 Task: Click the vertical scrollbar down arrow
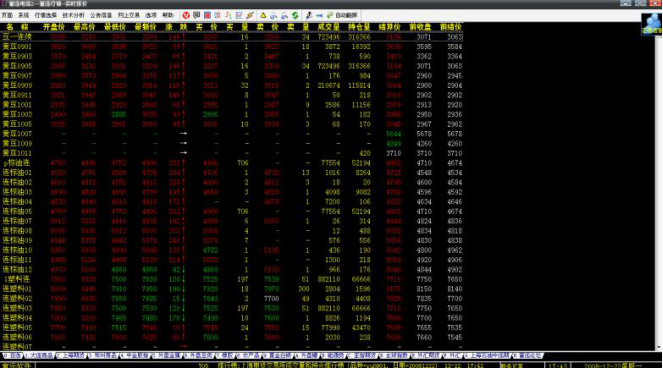(659, 347)
